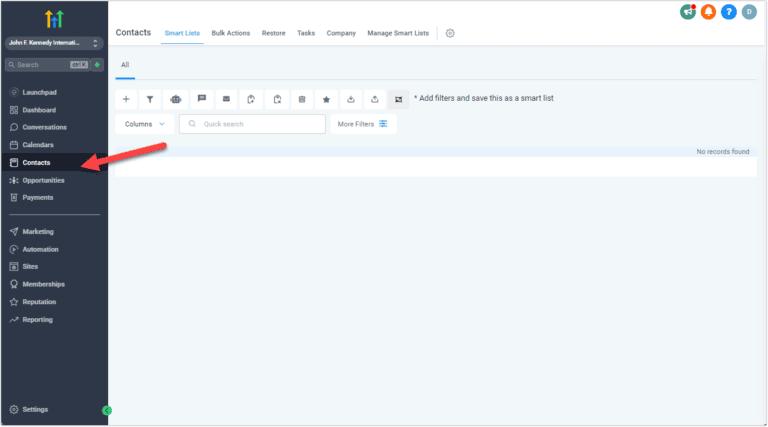Click the import contacts upload icon
The width and height of the screenshot is (768, 427).
coord(375,99)
